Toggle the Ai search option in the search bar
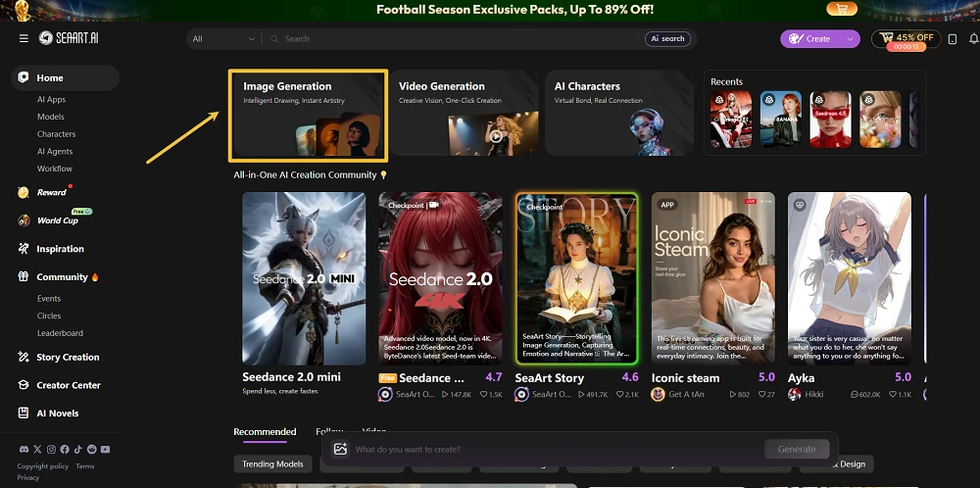Image resolution: width=980 pixels, height=488 pixels. tap(667, 39)
